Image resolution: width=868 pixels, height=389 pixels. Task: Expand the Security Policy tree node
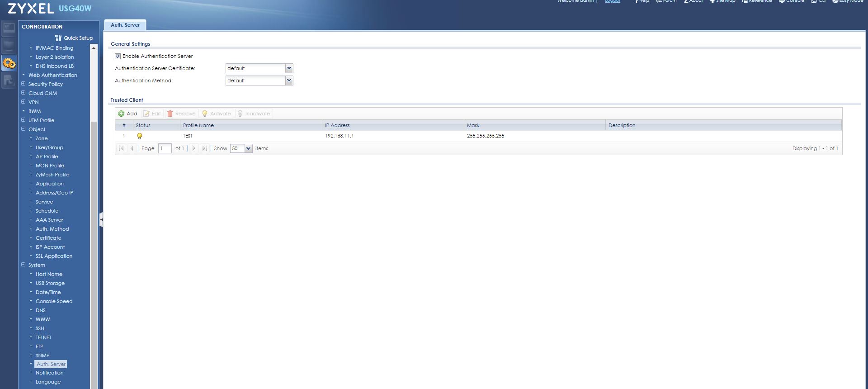(x=24, y=84)
